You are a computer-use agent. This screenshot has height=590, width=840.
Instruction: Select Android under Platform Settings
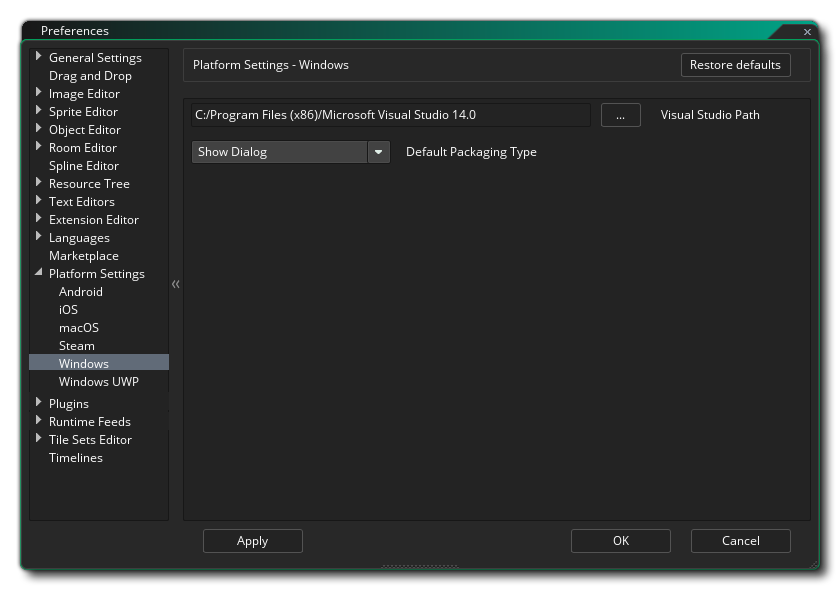click(x=81, y=292)
